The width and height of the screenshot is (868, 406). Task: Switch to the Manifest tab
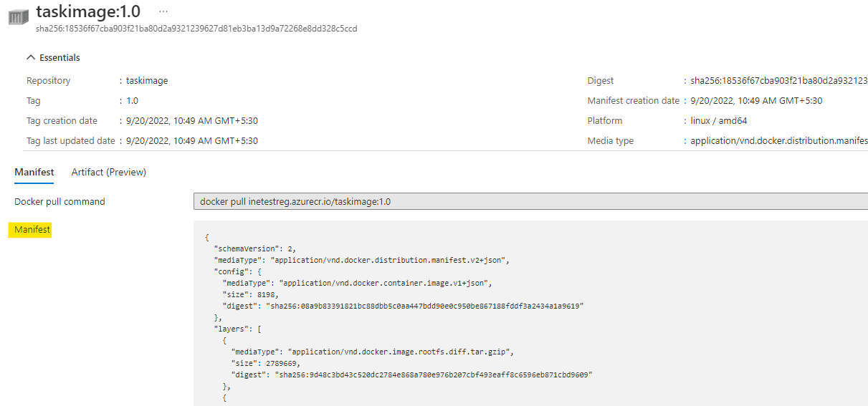tap(34, 172)
